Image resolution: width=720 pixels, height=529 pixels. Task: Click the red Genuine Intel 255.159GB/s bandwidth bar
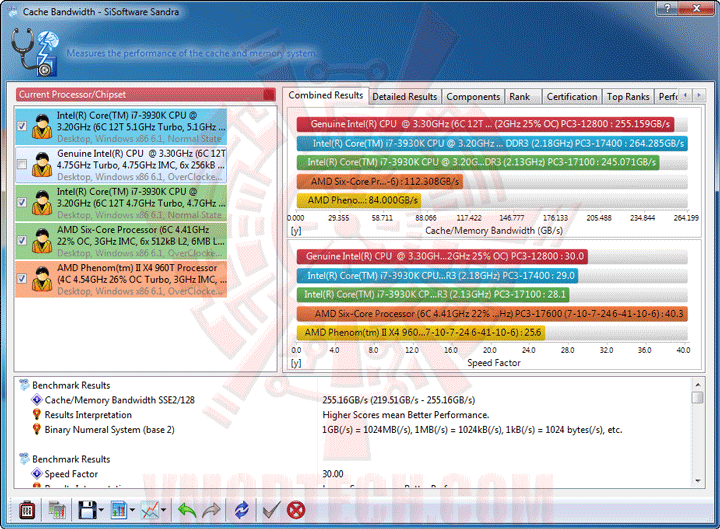(x=485, y=124)
